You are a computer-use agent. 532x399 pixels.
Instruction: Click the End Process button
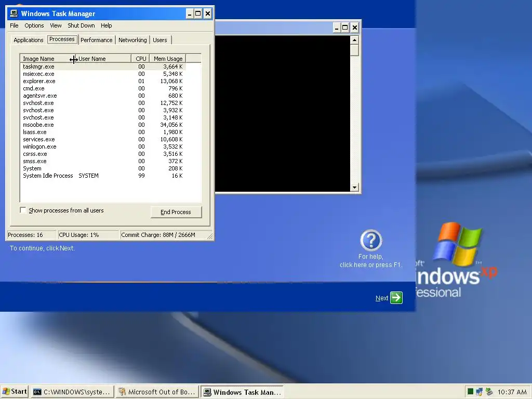coord(176,212)
